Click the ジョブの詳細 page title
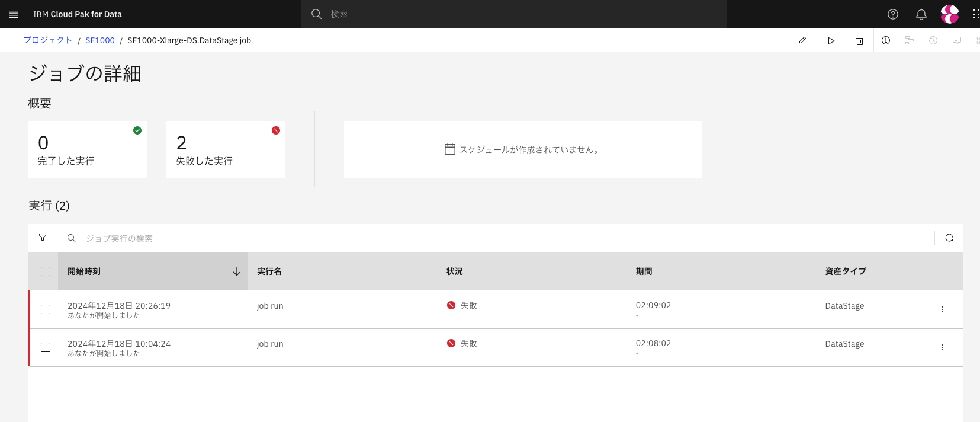The image size is (980, 422). point(85,73)
